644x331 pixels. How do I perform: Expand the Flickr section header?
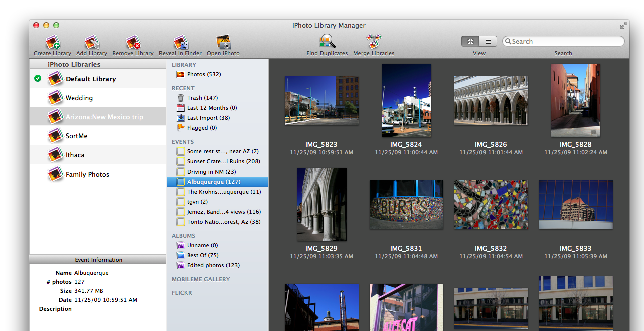click(x=182, y=293)
